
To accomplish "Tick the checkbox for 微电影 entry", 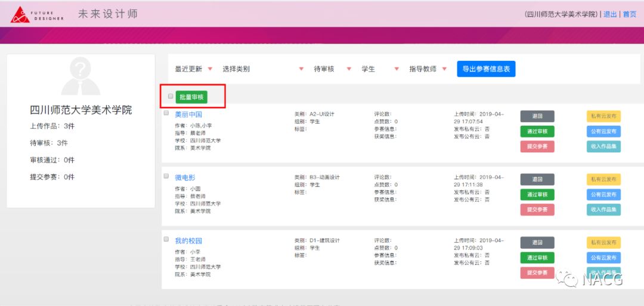I will [x=166, y=176].
